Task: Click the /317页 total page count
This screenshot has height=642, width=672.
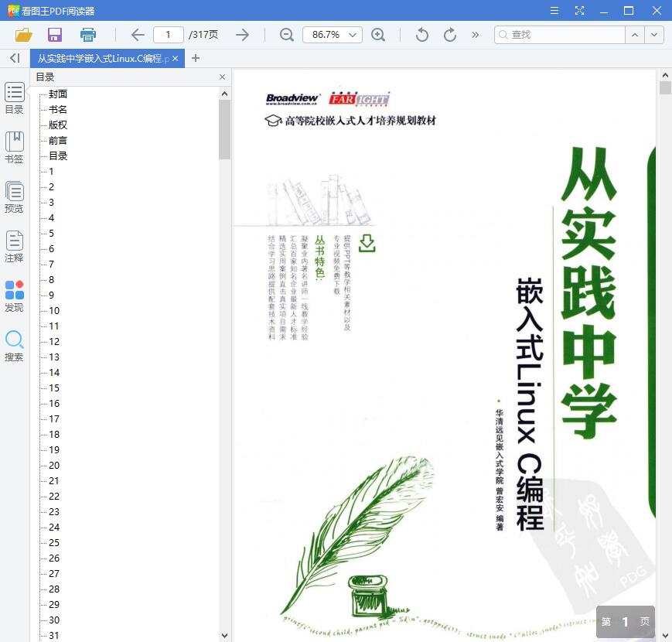Action: [203, 35]
